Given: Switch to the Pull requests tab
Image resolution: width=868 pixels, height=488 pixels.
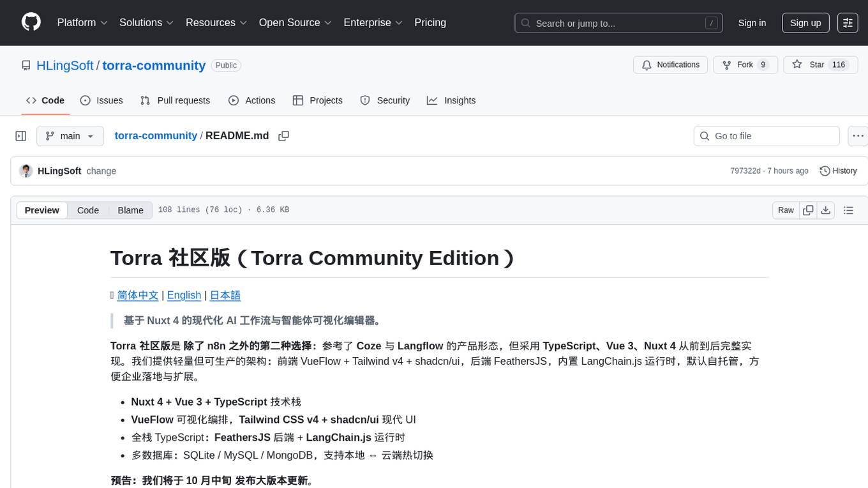Looking at the screenshot, I should pyautogui.click(x=175, y=100).
